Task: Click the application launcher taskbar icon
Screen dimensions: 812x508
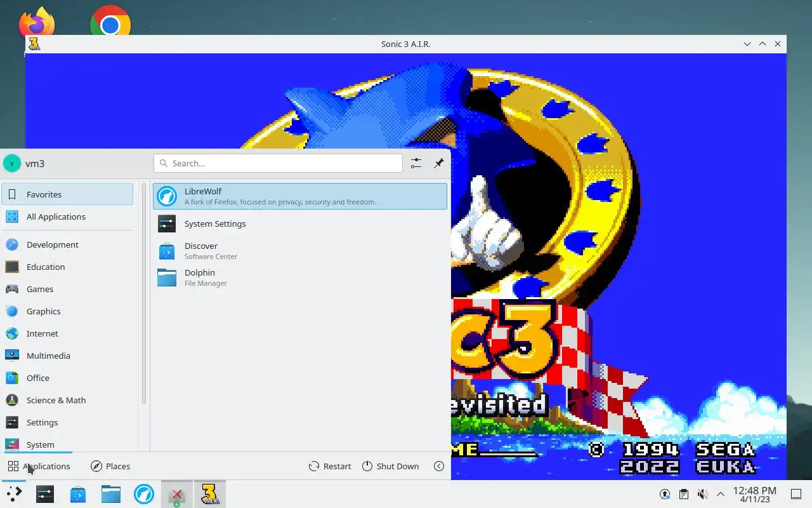Action: (14, 494)
